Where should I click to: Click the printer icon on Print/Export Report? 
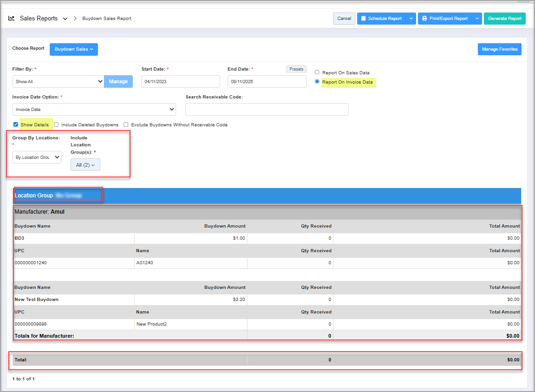pyautogui.click(x=424, y=19)
